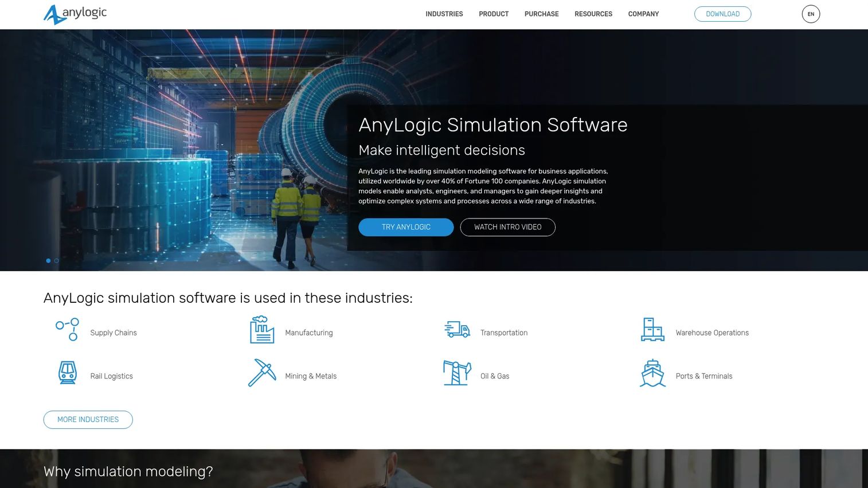Open the Ports & Terminals text link
The image size is (868, 488).
point(704,377)
